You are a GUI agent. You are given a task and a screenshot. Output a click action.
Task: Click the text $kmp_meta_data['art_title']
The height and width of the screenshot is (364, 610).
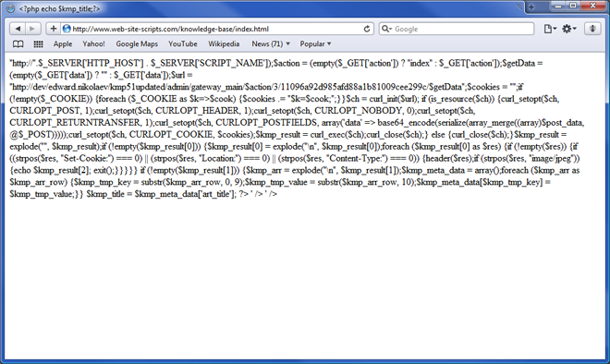pos(184,194)
